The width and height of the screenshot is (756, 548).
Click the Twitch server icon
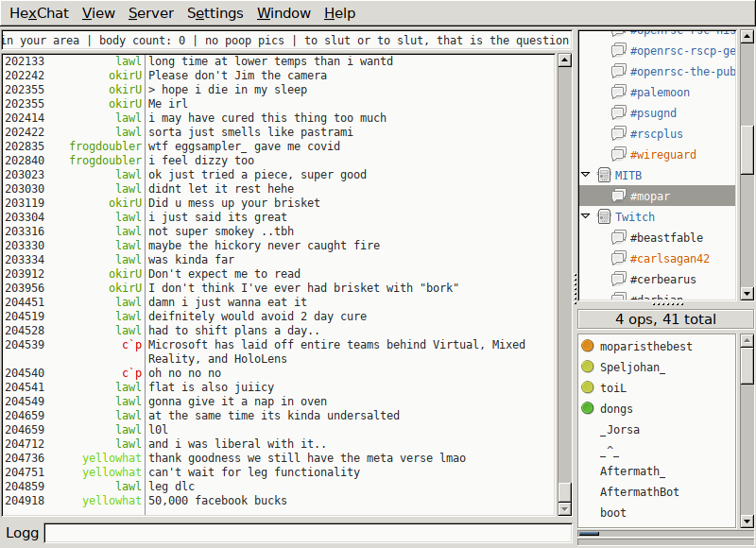tap(604, 216)
